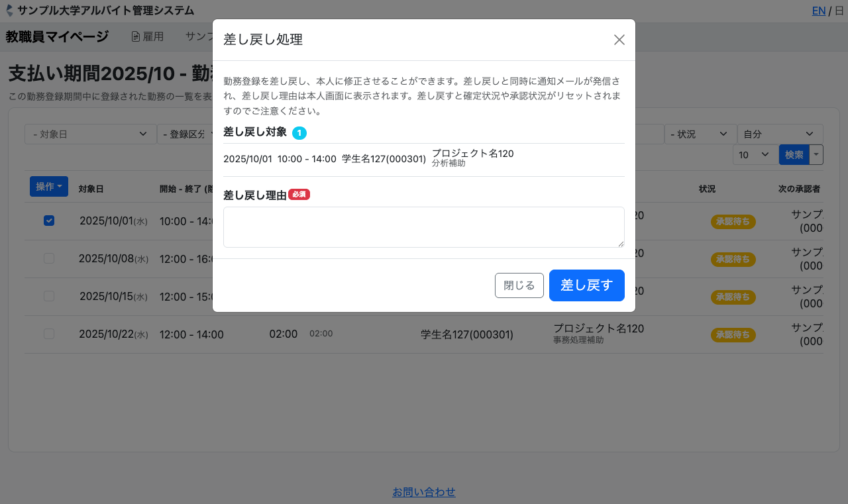The image size is (848, 504).
Task: Tick the checkbox for 2025/10/08 row
Action: 49,258
